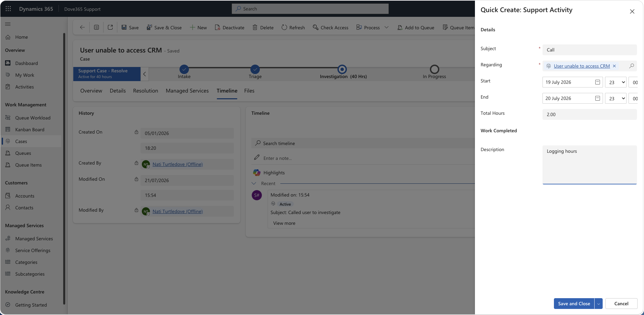Open Getting Started in the sidebar
Screen dimensions: 644x315
coord(32,305)
